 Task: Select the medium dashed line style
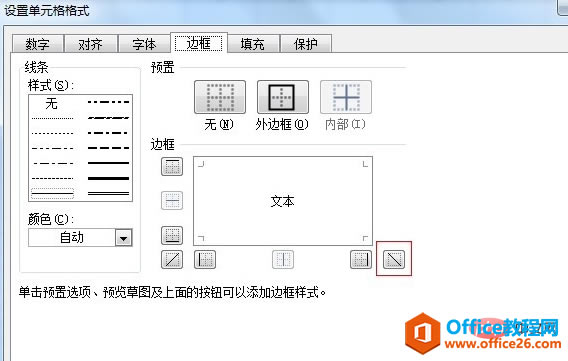(x=108, y=148)
